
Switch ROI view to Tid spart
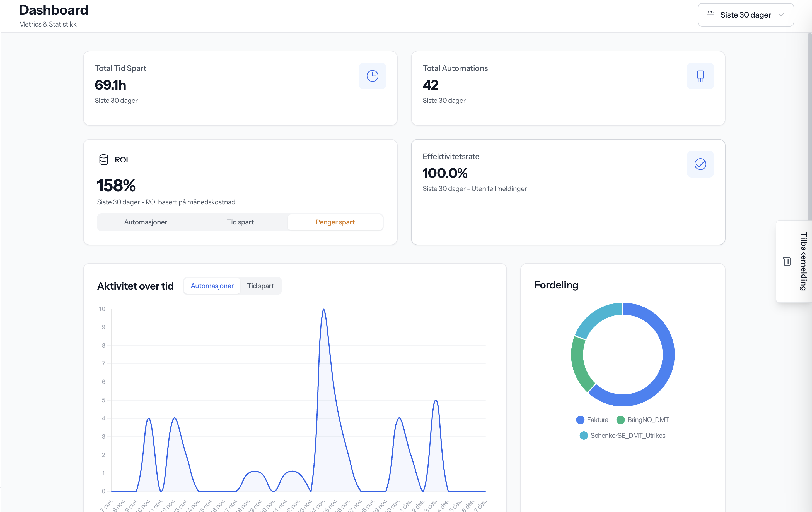(x=240, y=222)
